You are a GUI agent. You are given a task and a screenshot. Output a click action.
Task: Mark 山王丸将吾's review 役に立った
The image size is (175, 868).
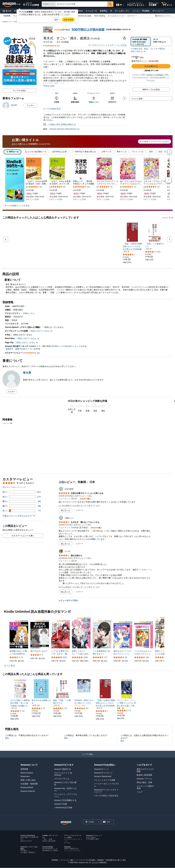tap(65, 510)
